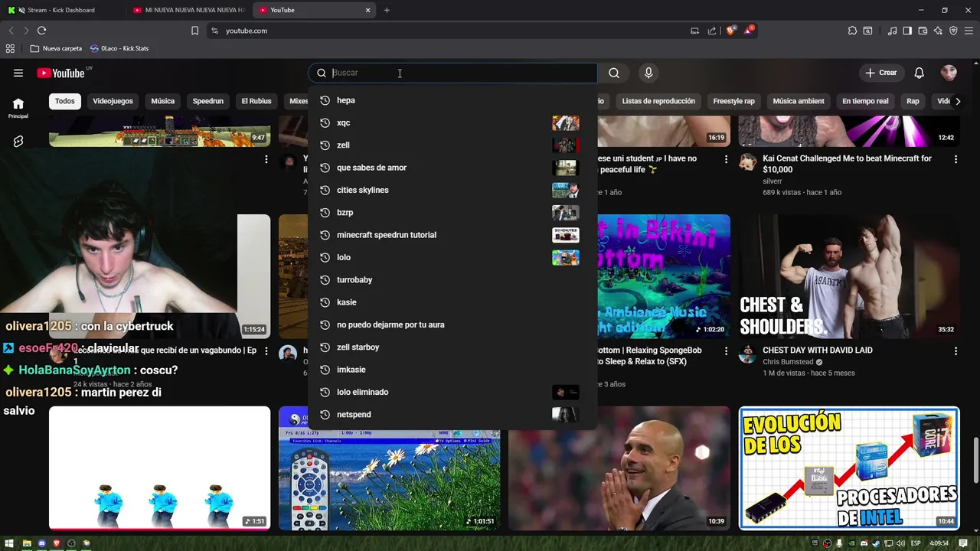The height and width of the screenshot is (551, 980).
Task: Click the Brave Shields lion icon
Action: (x=731, y=31)
